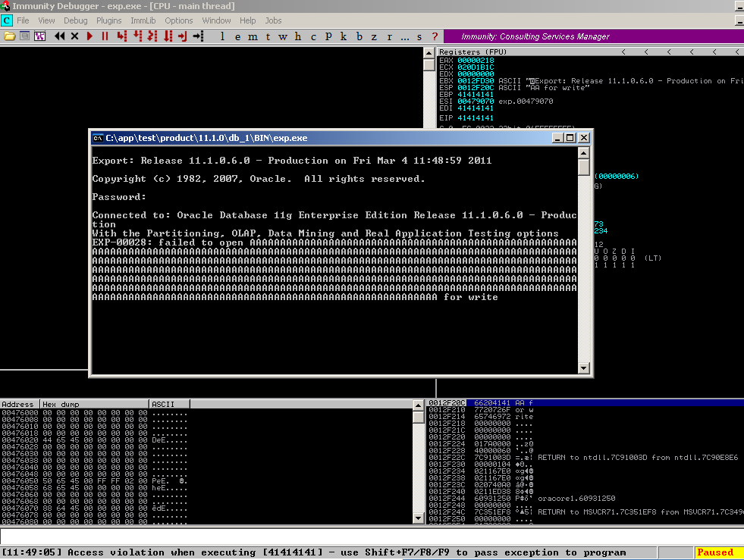Open the Debug menu
744x560 pixels.
tap(75, 20)
